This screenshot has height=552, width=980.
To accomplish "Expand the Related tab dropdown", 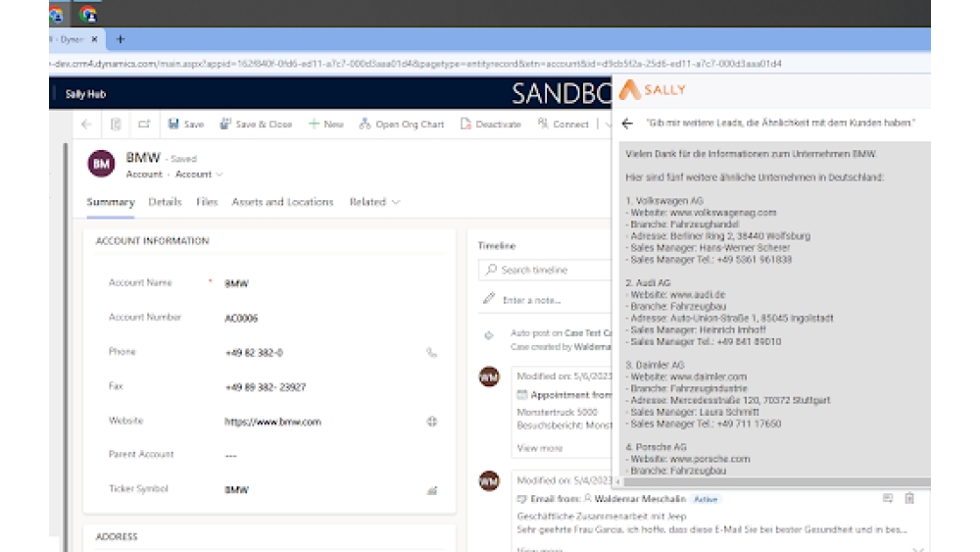I will 374,202.
